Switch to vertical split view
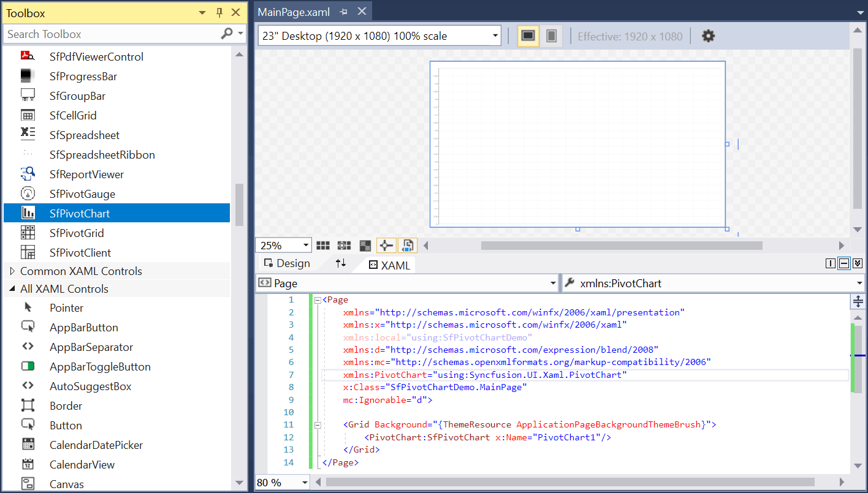This screenshot has width=868, height=493. tap(831, 263)
